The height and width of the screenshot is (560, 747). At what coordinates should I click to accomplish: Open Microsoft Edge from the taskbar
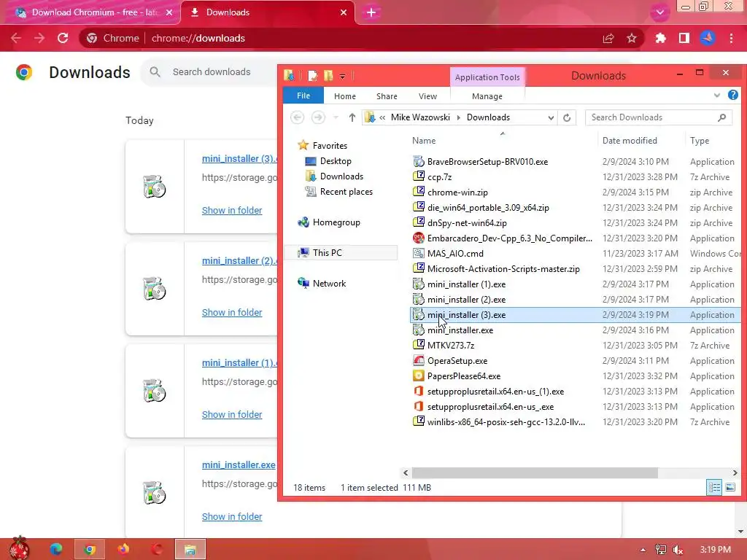(56, 549)
